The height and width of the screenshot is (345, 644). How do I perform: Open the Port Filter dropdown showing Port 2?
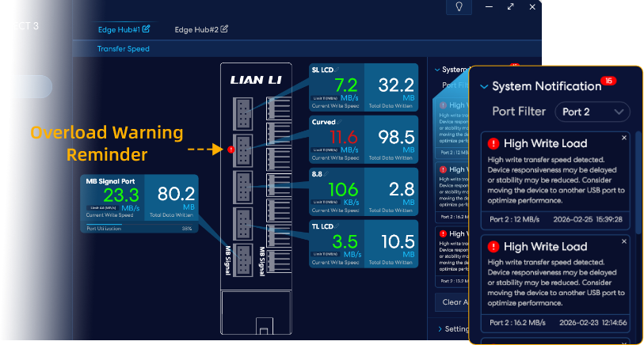593,112
